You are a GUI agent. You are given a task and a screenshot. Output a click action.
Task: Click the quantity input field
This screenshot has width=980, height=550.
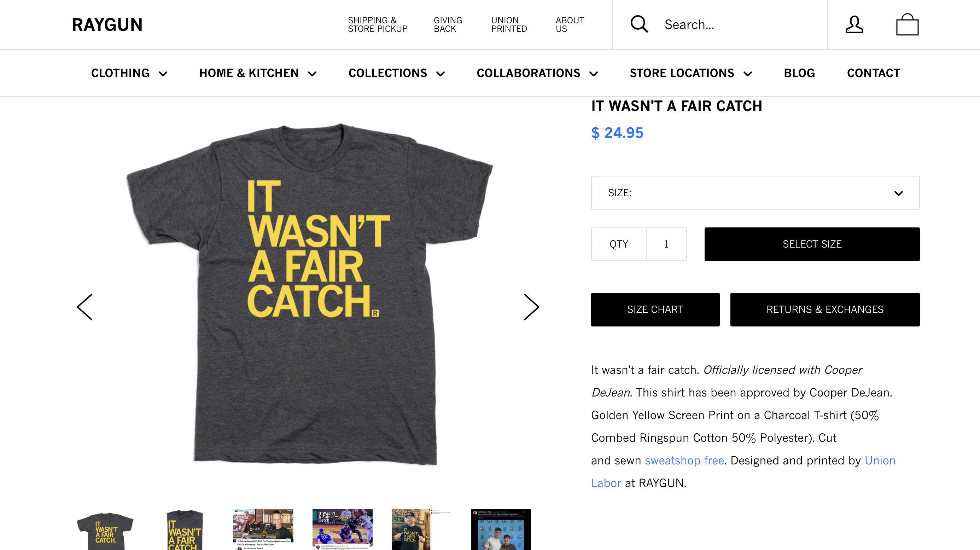[666, 244]
